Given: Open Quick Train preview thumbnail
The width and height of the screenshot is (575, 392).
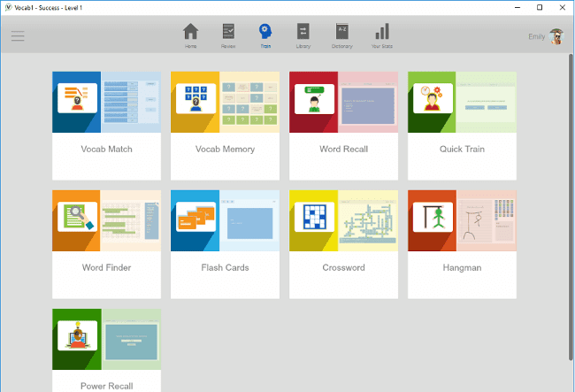Looking at the screenshot, I should 487,102.
